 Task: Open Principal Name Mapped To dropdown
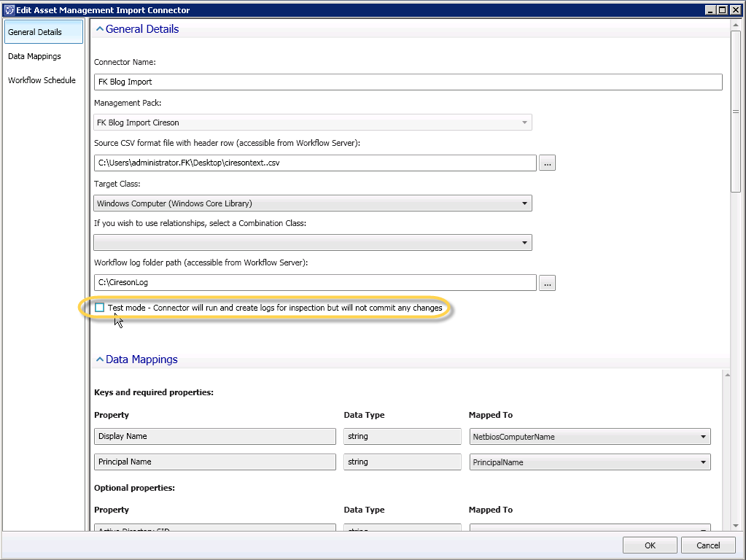click(703, 462)
